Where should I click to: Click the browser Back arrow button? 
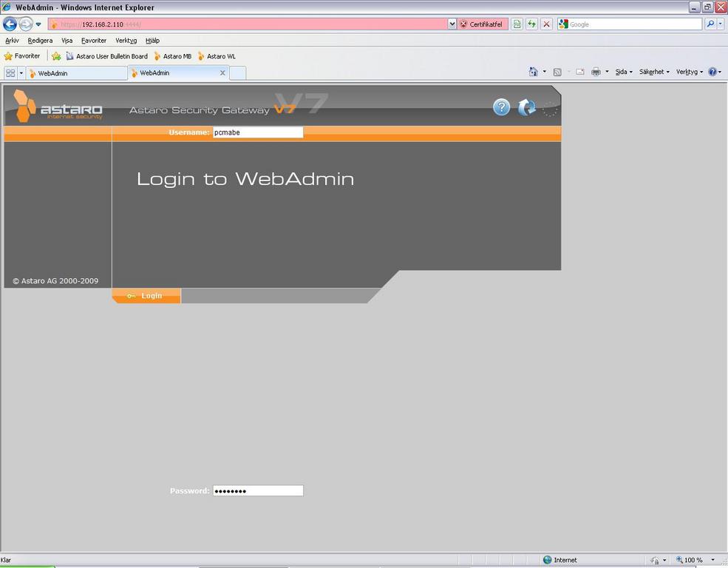10,24
